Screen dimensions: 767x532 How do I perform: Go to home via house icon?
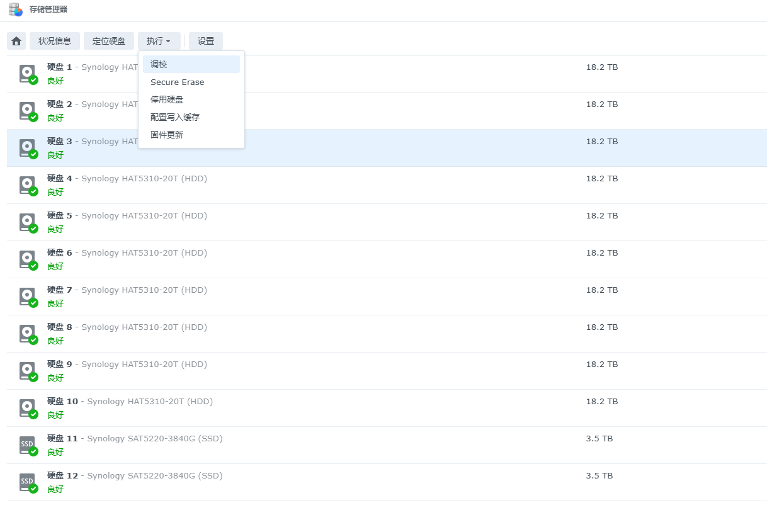tap(16, 41)
